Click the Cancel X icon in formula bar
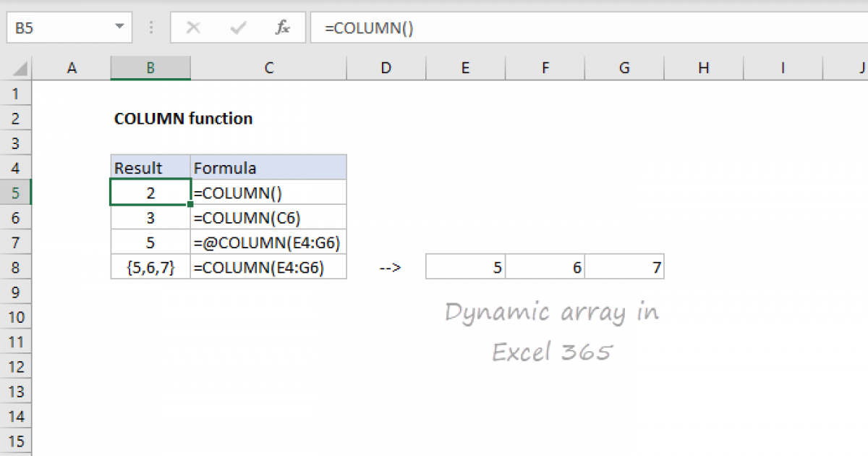Screen dimensions: 868x456 193,28
